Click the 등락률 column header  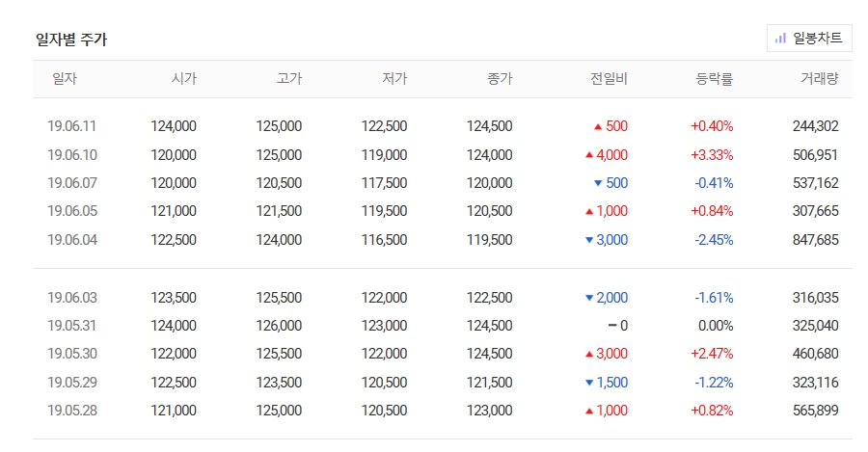(x=714, y=79)
